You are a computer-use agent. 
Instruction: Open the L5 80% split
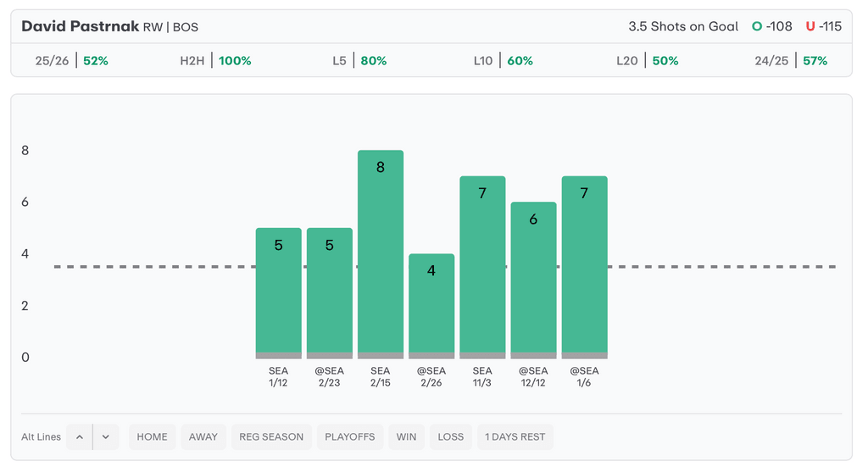[x=359, y=61]
